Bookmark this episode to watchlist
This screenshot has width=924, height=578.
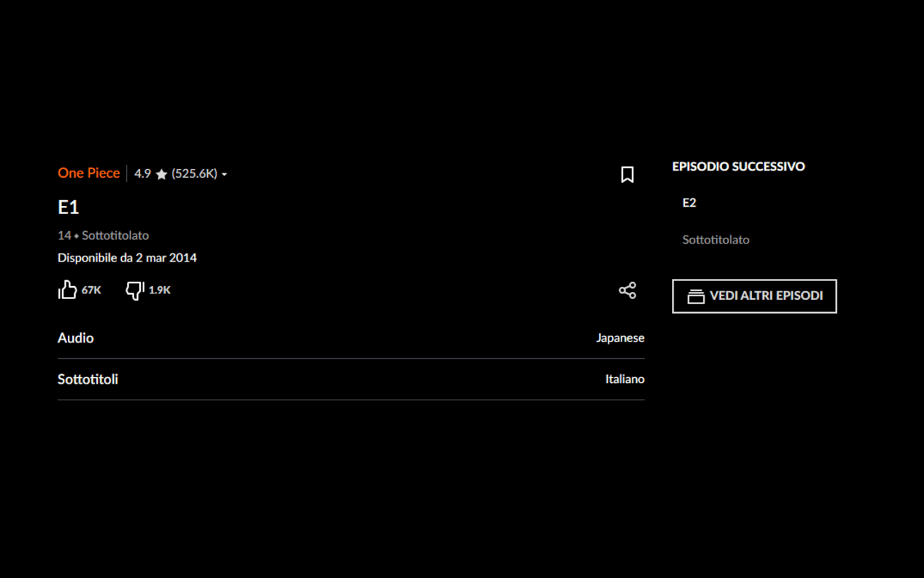pyautogui.click(x=627, y=174)
